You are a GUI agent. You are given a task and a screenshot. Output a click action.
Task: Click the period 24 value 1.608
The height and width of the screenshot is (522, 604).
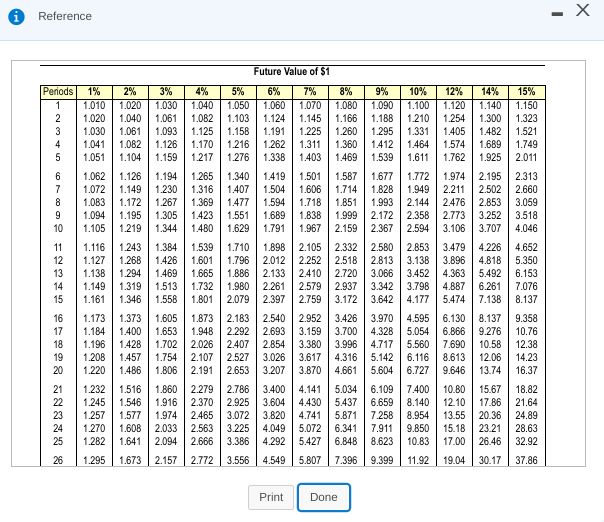tap(130, 428)
